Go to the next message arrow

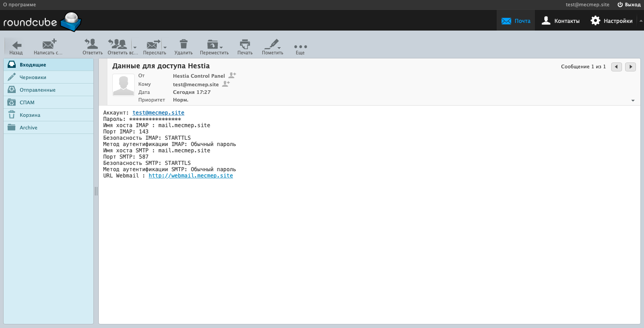click(631, 66)
